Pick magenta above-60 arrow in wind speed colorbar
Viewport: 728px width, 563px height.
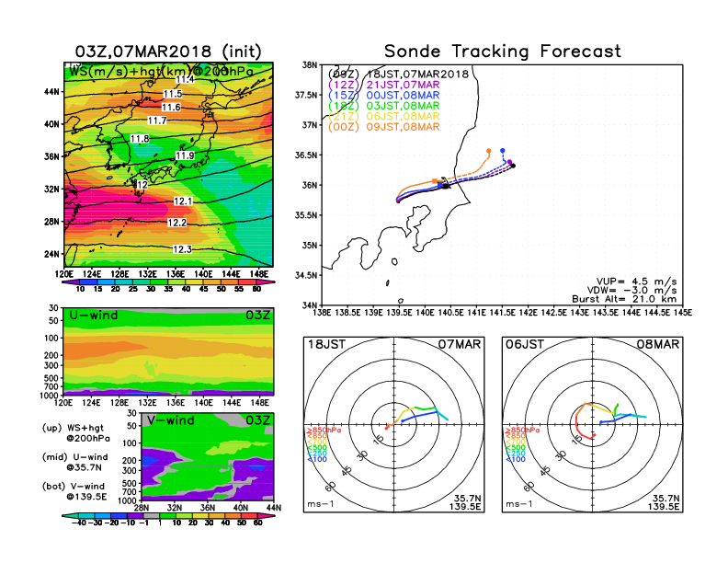pyautogui.click(x=266, y=282)
